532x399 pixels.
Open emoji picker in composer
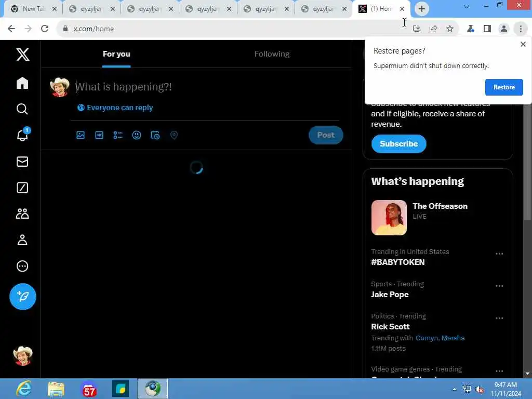pyautogui.click(x=137, y=135)
